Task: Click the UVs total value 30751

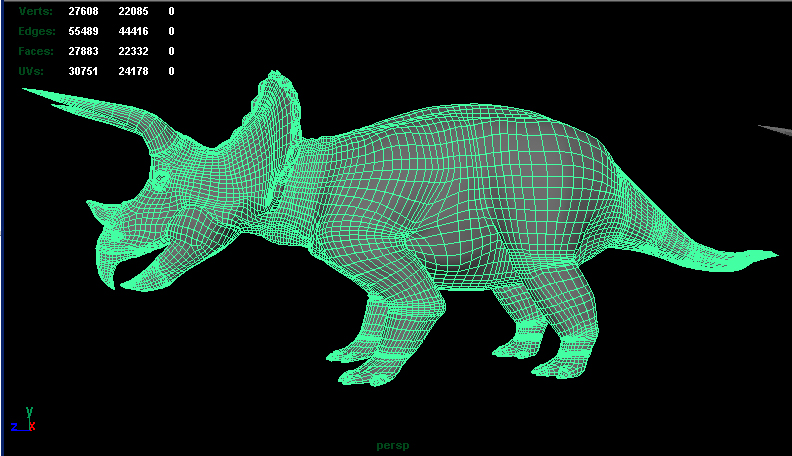Action: [83, 71]
